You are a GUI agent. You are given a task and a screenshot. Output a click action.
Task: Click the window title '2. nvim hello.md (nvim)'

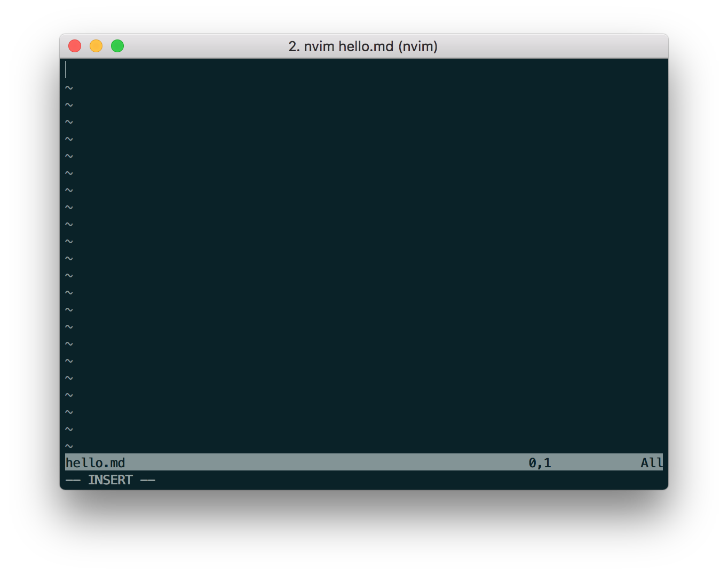pos(363,46)
